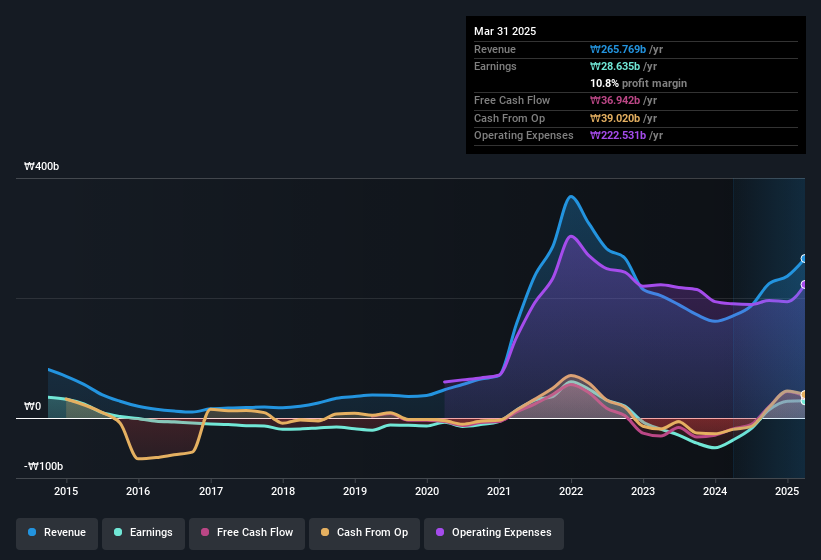Click the 2022 x-axis label
Viewport: 821px width, 560px height.
click(x=571, y=491)
